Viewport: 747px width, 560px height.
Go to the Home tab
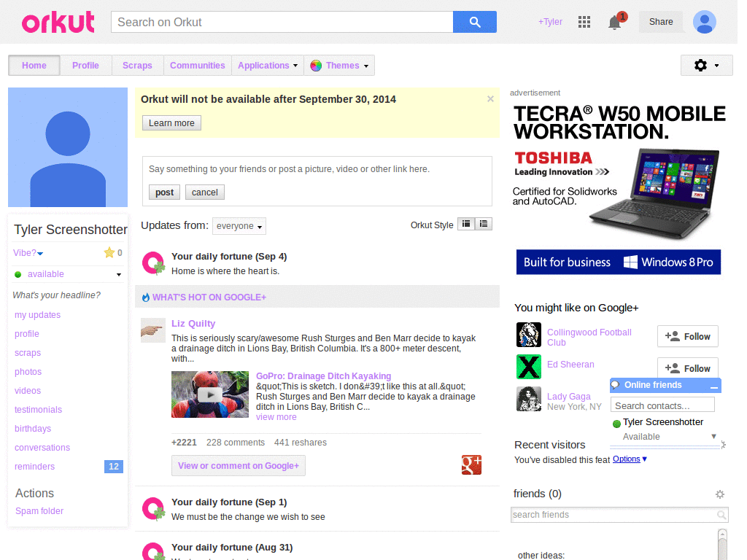34,65
